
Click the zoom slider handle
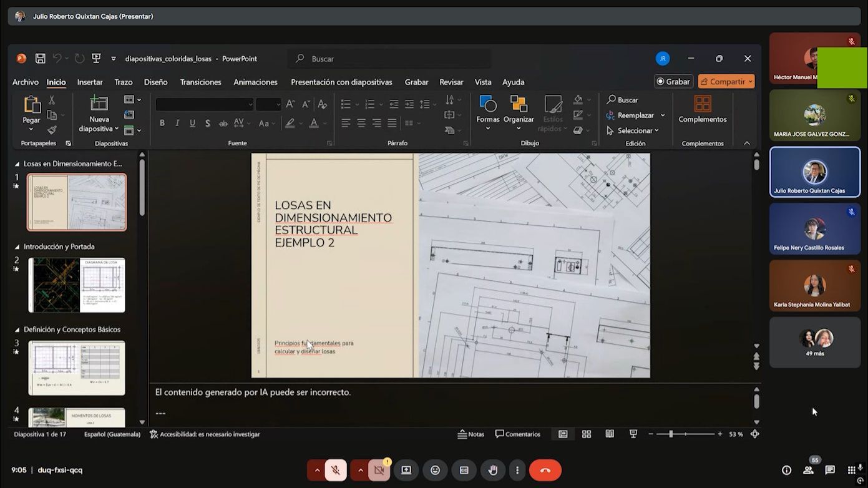[671, 434]
